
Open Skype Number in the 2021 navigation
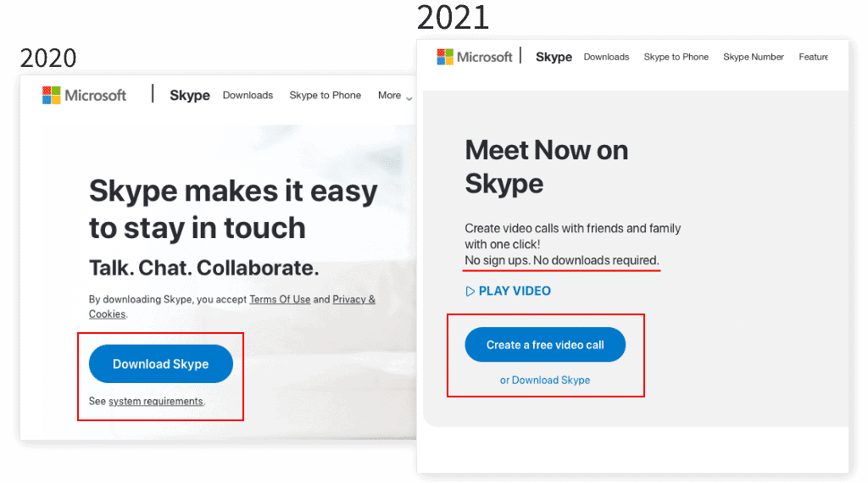pyautogui.click(x=754, y=57)
